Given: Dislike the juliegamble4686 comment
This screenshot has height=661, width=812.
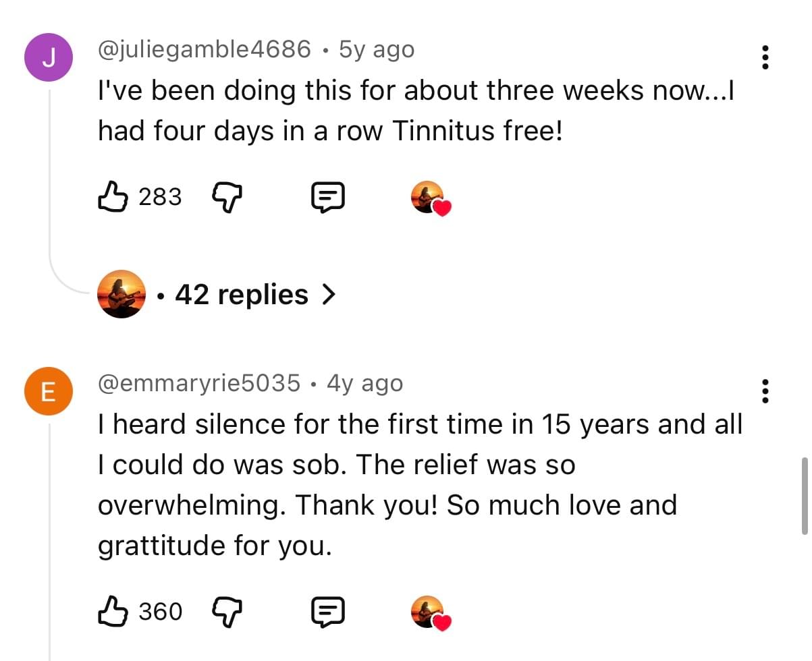Looking at the screenshot, I should [x=227, y=197].
